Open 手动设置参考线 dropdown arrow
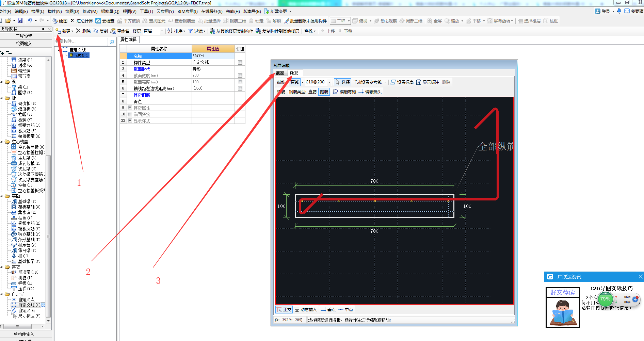Screen dimensions: 644x341 pos(385,82)
